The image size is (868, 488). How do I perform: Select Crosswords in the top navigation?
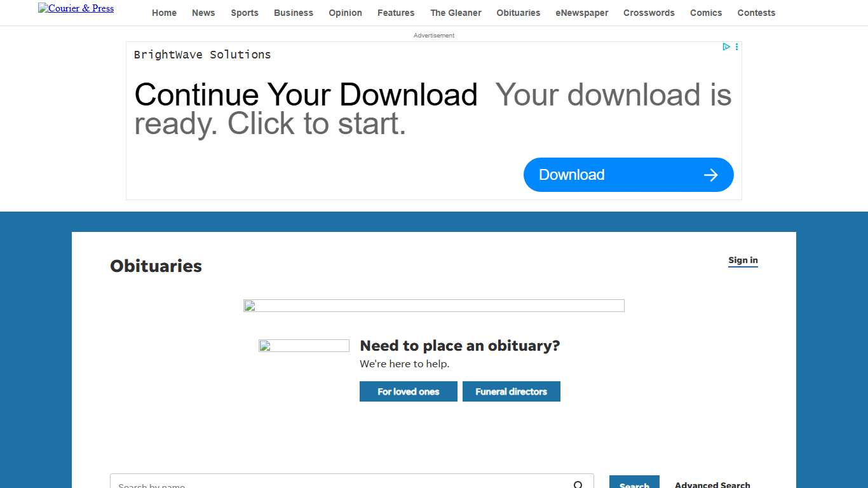click(649, 13)
